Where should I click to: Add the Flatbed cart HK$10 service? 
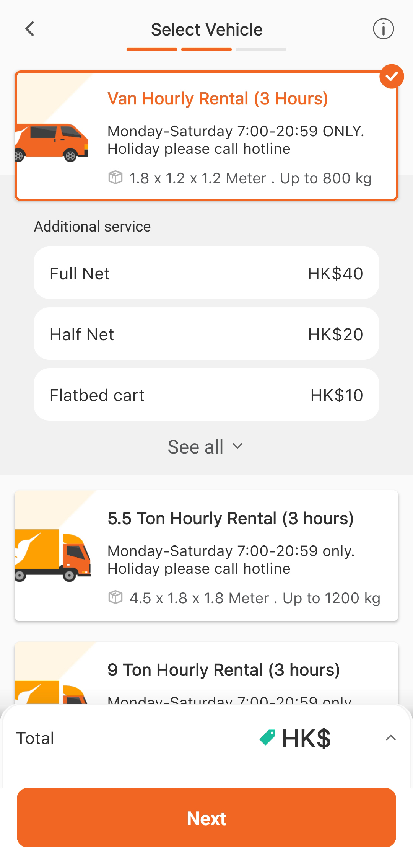point(206,395)
